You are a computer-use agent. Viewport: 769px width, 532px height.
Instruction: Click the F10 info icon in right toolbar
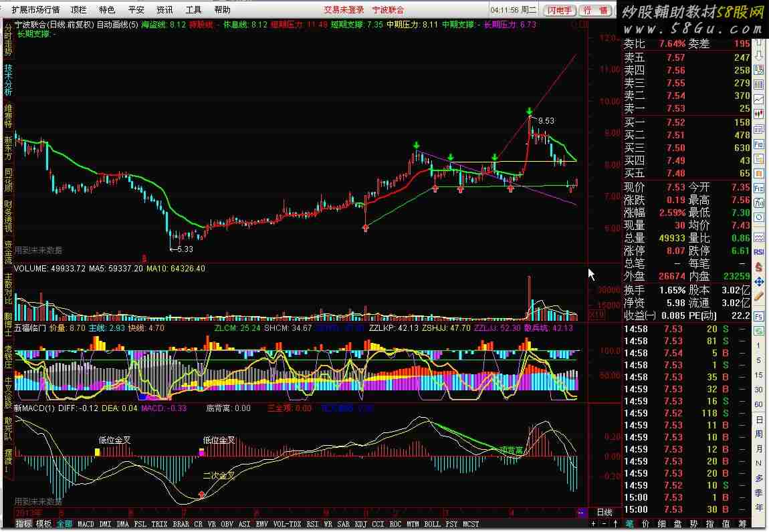pyautogui.click(x=759, y=144)
